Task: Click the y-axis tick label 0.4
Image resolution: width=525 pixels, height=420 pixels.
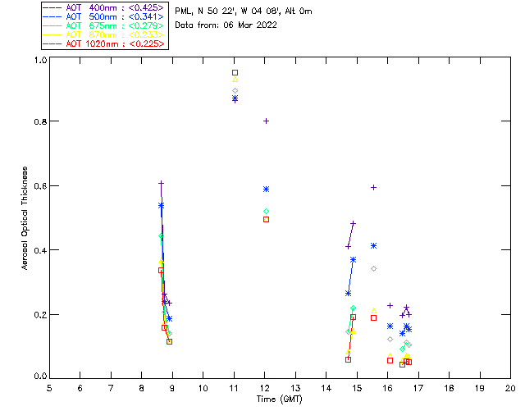Action: point(40,250)
